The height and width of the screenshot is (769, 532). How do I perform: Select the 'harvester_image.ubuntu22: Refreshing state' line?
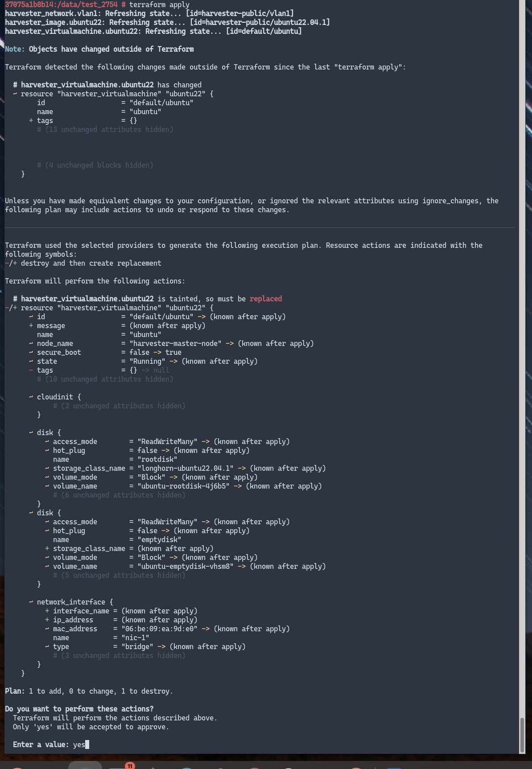tap(167, 22)
